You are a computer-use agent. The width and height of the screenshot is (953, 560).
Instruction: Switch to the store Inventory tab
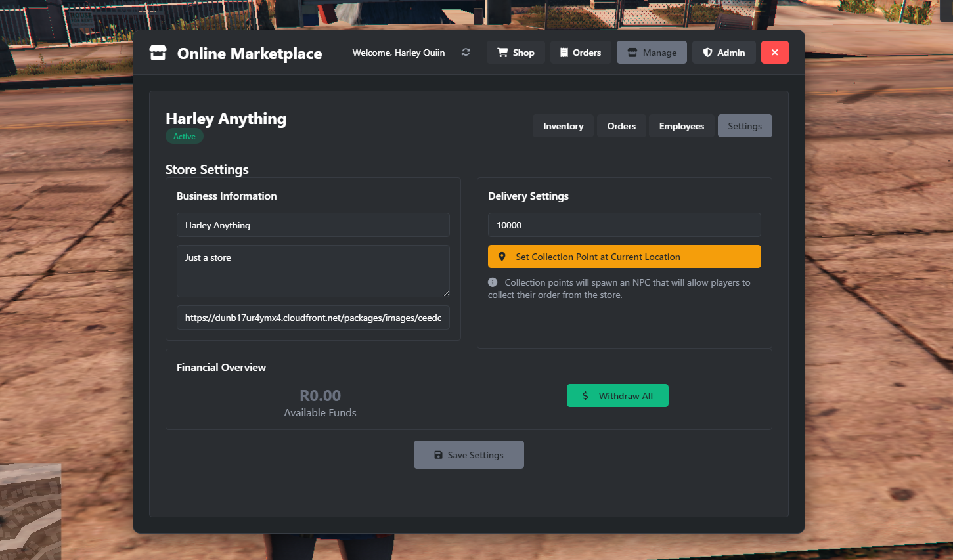(563, 126)
